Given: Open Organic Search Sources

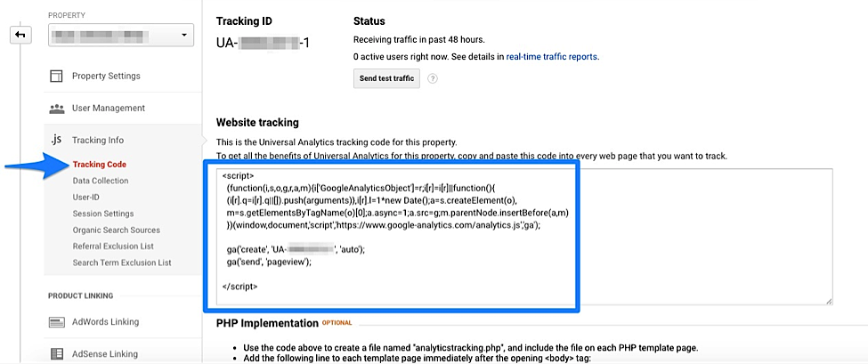Looking at the screenshot, I should tap(117, 230).
